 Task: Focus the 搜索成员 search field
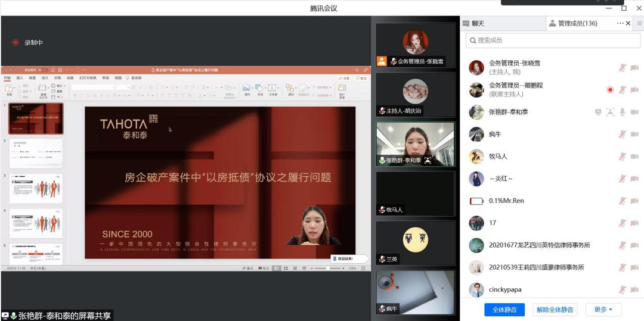553,40
